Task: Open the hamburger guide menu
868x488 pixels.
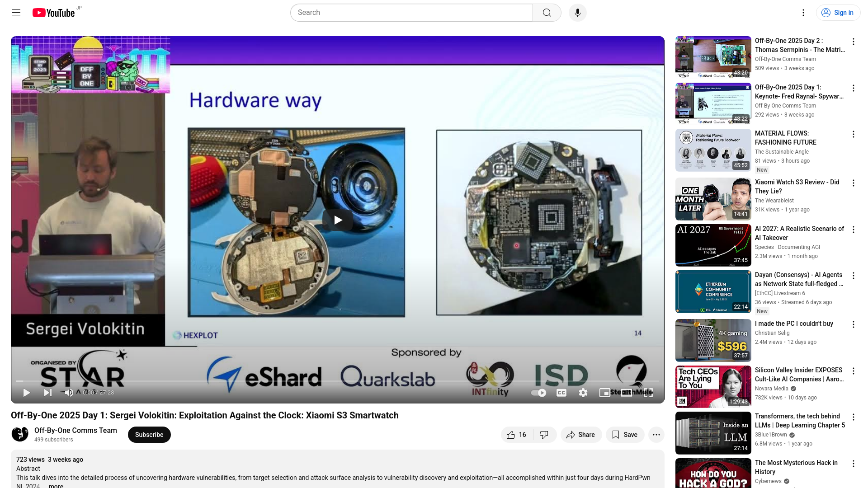Action: pyautogui.click(x=16, y=13)
